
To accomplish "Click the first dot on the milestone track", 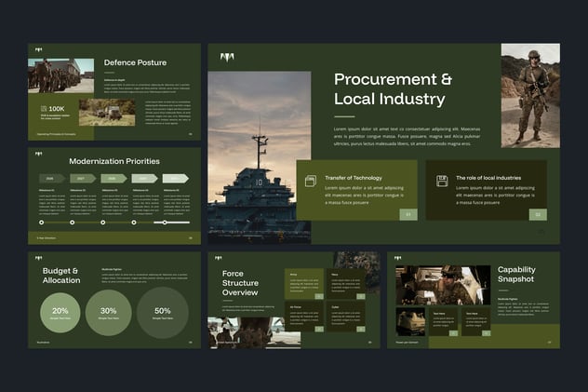I will (41, 223).
